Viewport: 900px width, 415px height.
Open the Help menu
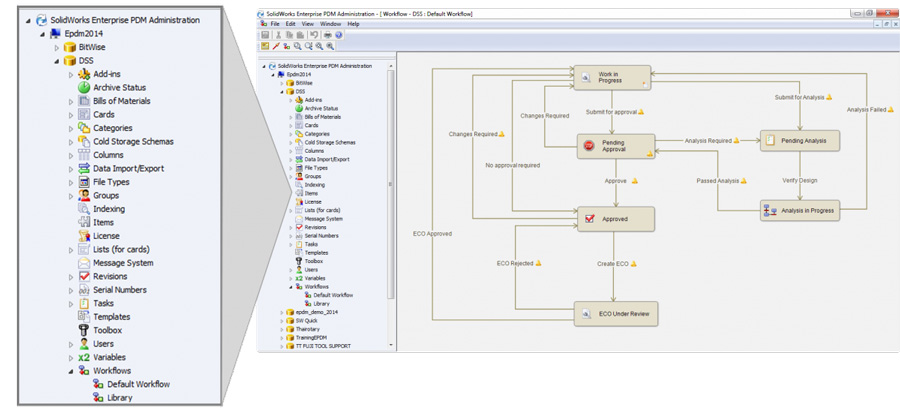tap(353, 24)
